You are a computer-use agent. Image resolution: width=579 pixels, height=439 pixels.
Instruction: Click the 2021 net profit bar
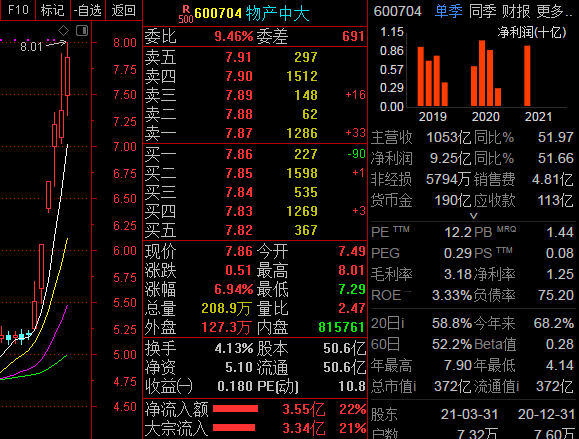[x=527, y=76]
